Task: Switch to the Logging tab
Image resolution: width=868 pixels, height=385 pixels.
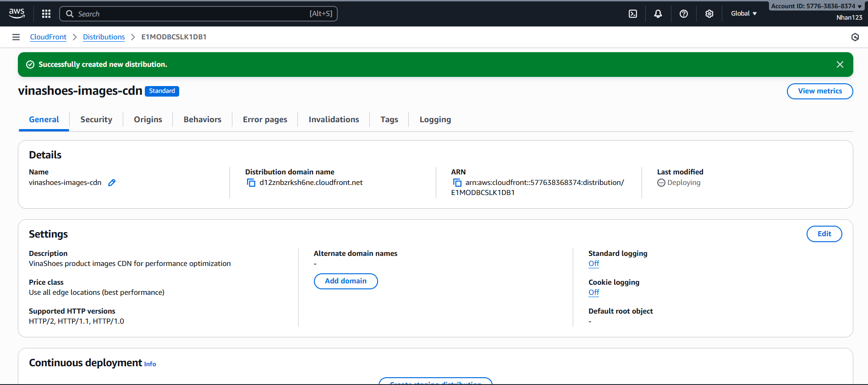Action: (x=435, y=119)
